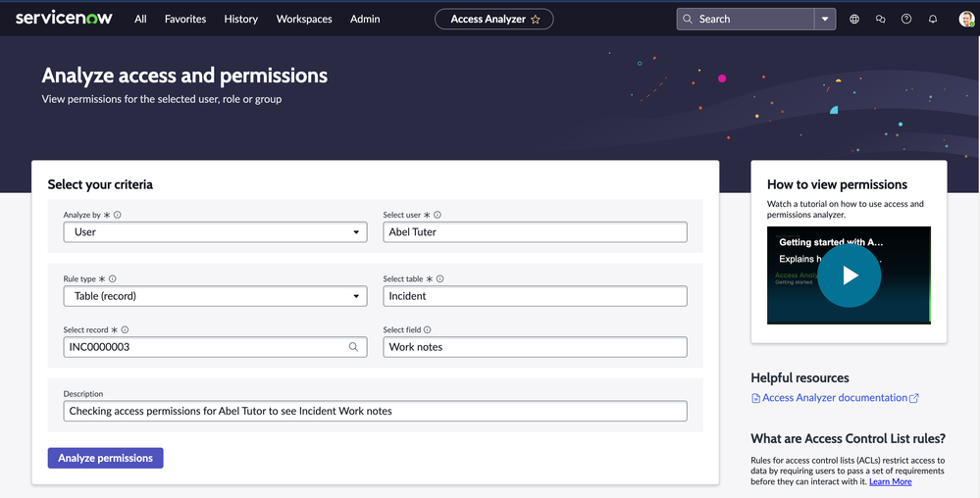This screenshot has width=980, height=498.
Task: Click the Select field input Work notes
Action: click(535, 347)
